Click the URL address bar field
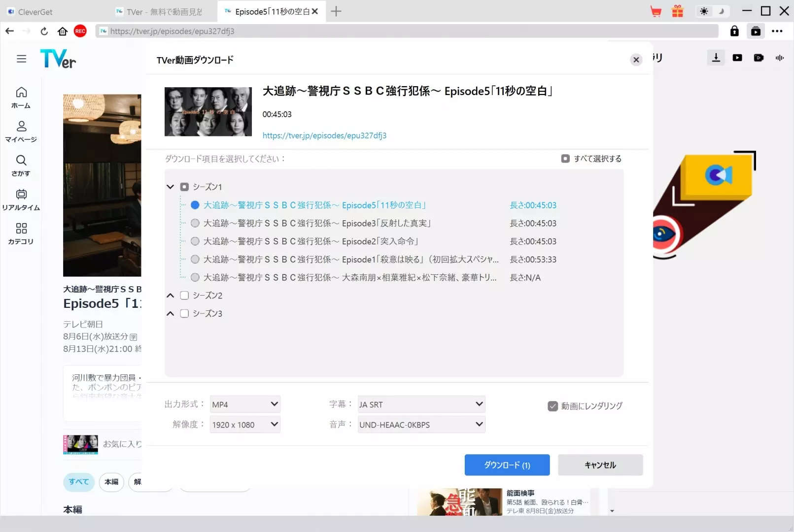The image size is (794, 532). tap(407, 31)
